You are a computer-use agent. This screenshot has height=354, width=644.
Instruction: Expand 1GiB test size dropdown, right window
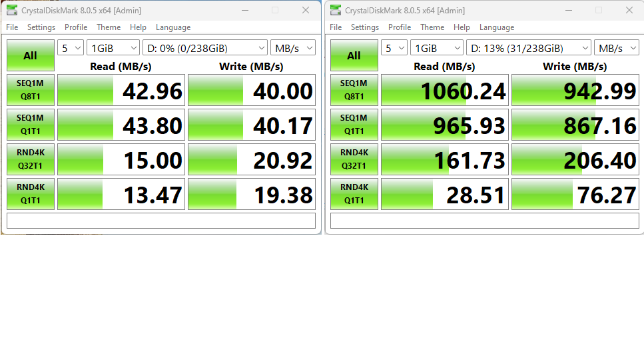click(x=437, y=48)
